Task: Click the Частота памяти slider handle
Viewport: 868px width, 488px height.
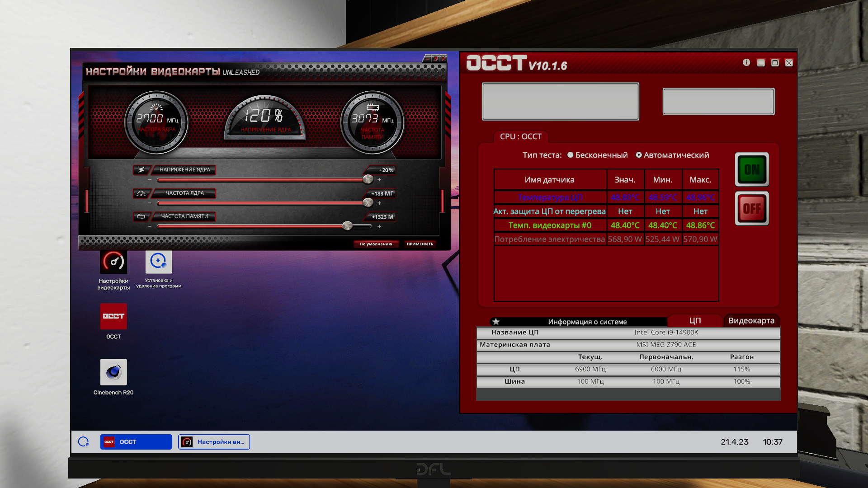Action: point(347,226)
